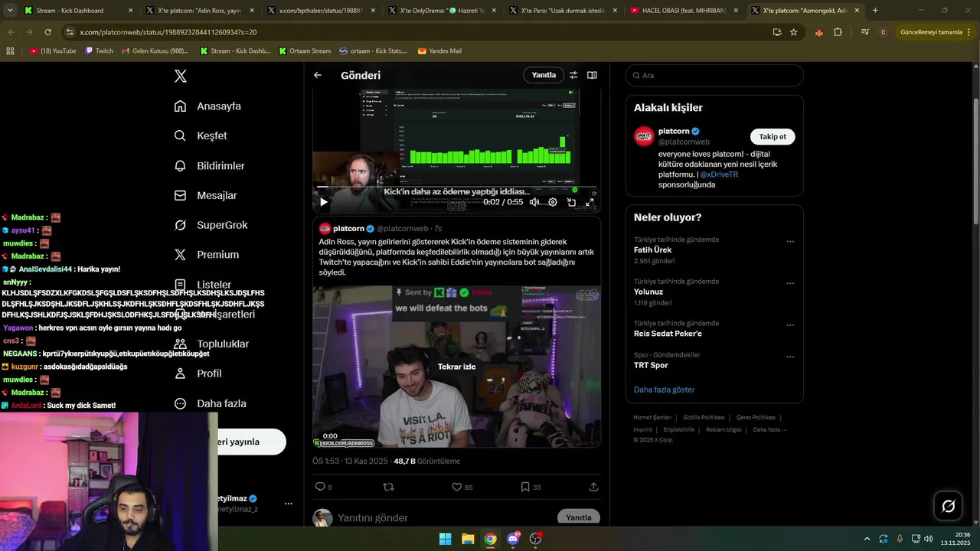The height and width of the screenshot is (551, 980).
Task: Click the Profil person icon
Action: point(181,373)
